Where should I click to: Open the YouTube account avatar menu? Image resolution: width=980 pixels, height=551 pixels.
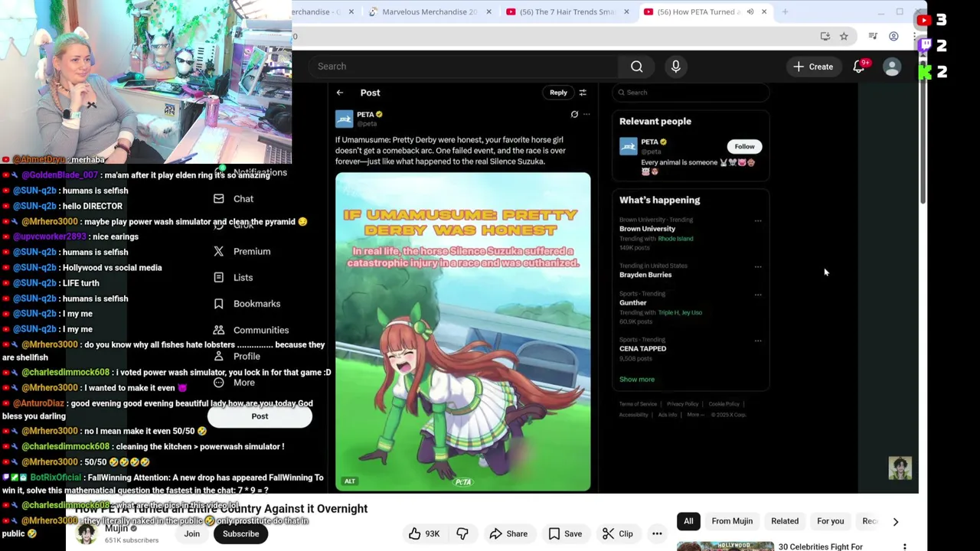892,67
